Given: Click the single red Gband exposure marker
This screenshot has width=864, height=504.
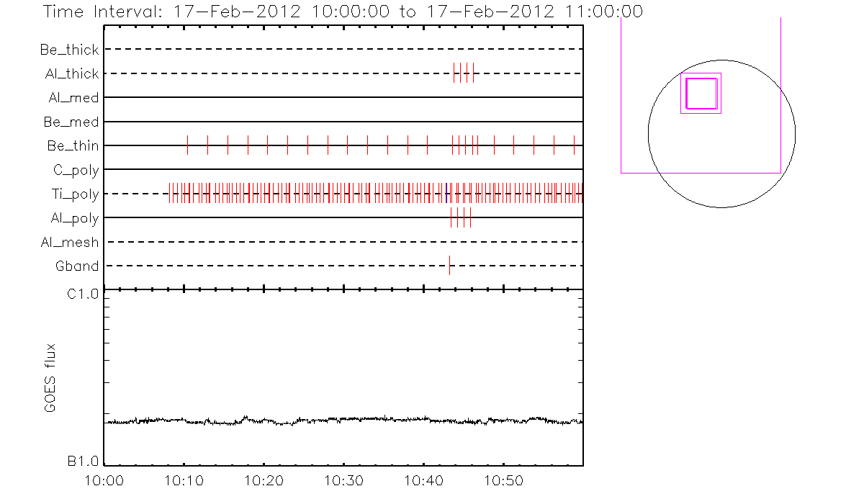Looking at the screenshot, I should pyautogui.click(x=449, y=265).
